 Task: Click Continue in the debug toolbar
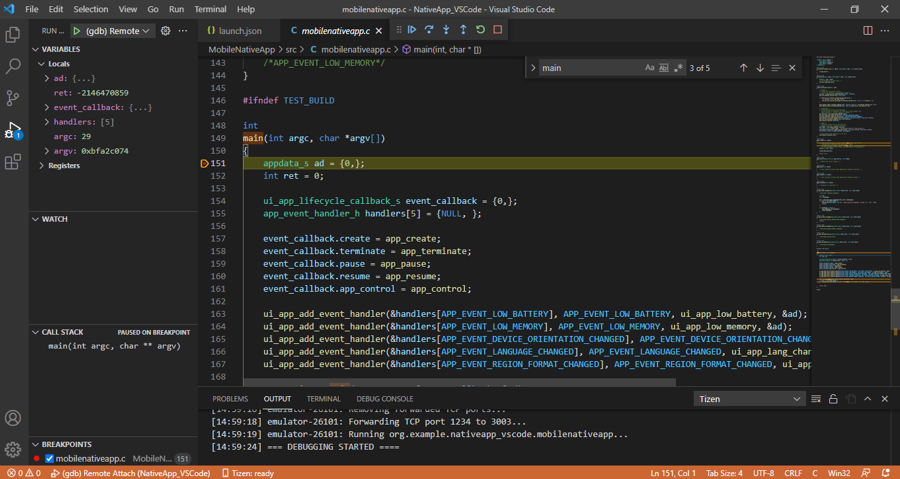pyautogui.click(x=412, y=30)
